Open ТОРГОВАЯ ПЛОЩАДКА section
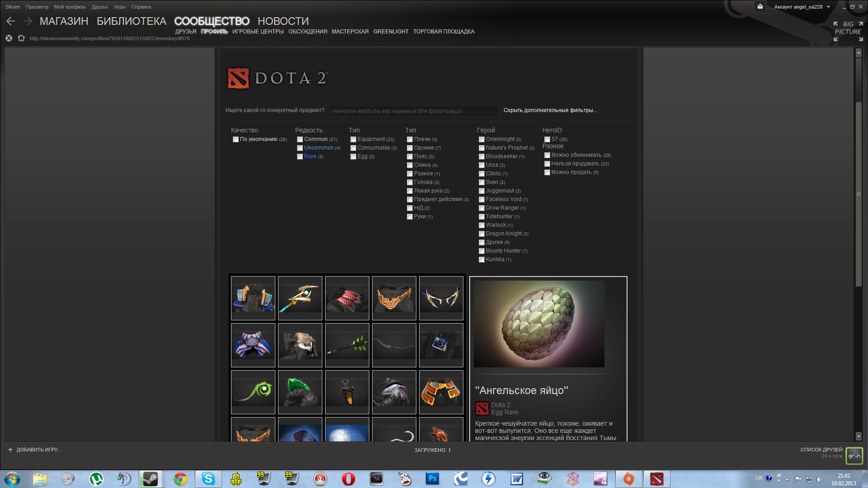Viewport: 868px width, 488px height. click(x=443, y=32)
